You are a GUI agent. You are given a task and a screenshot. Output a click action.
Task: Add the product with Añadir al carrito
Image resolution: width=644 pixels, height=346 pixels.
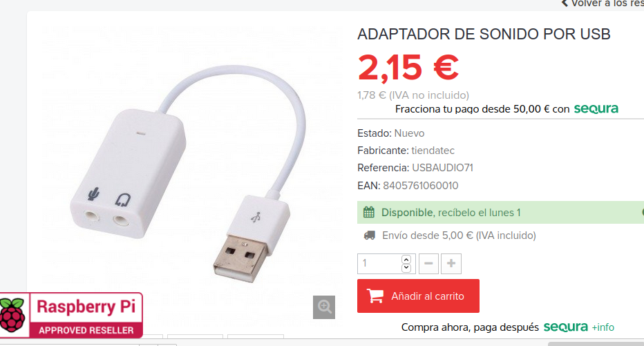coord(418,296)
